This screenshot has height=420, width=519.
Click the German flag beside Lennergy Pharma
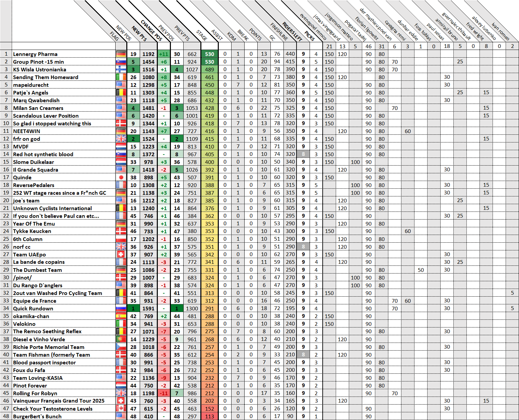click(121, 54)
